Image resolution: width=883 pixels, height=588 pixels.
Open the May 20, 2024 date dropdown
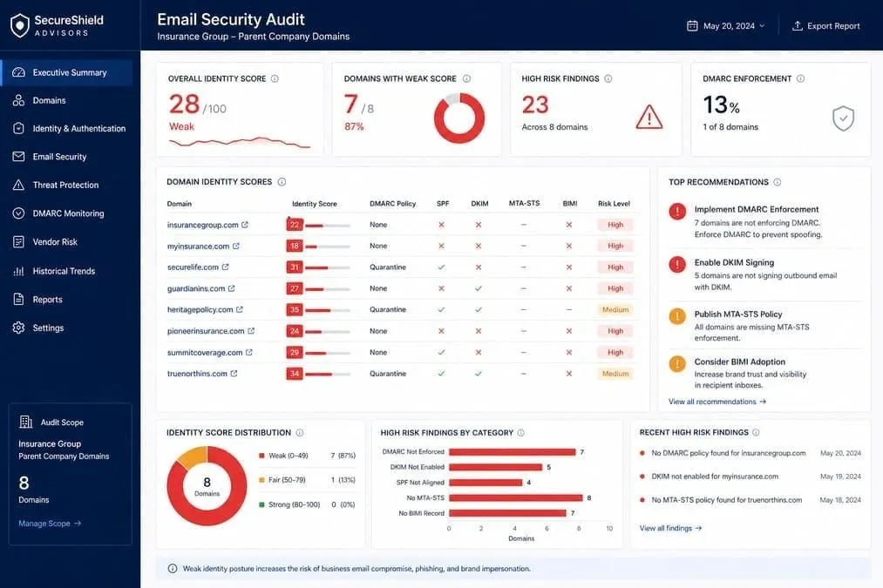[x=726, y=26]
